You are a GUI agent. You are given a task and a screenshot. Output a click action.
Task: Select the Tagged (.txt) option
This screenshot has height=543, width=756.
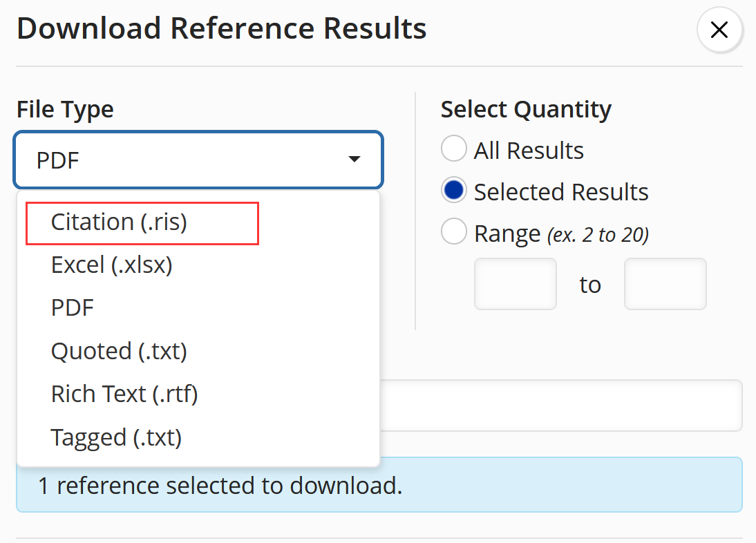pyautogui.click(x=116, y=438)
